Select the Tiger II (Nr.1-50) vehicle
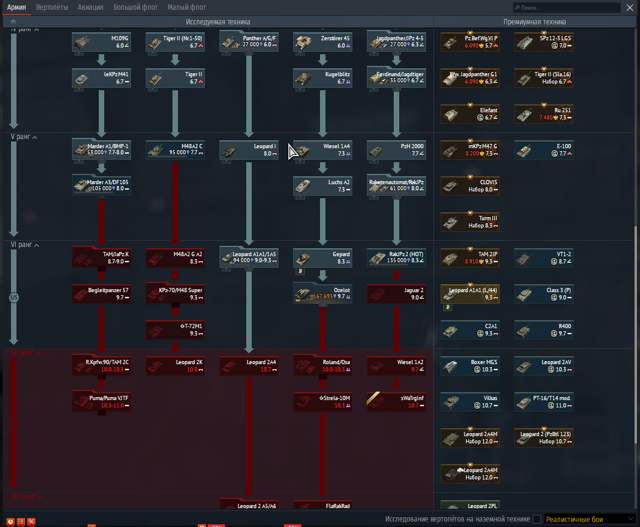 [175, 42]
